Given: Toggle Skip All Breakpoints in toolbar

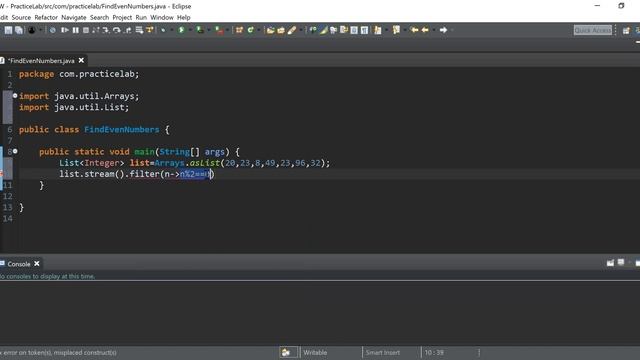Looking at the screenshot, I should (x=53, y=30).
